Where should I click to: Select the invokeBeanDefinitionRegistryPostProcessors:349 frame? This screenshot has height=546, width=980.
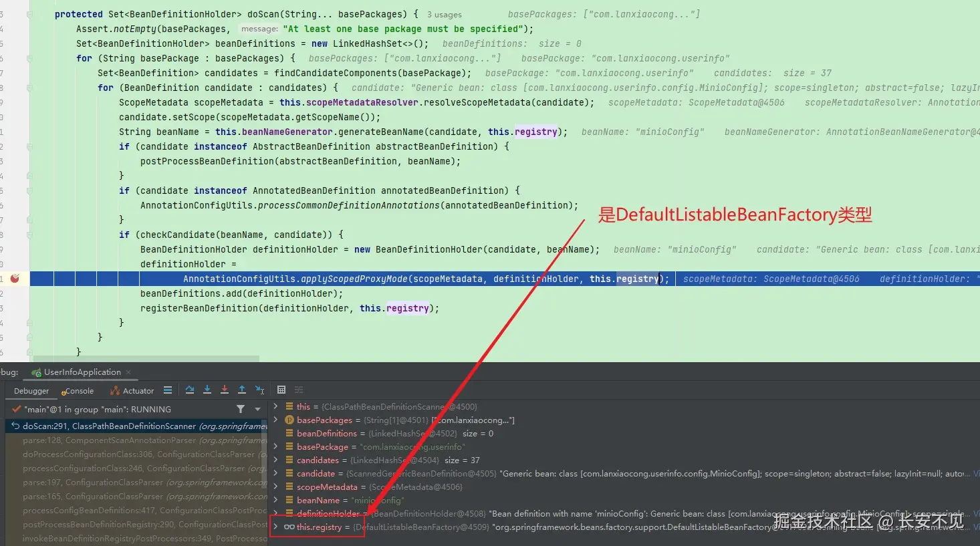136,539
